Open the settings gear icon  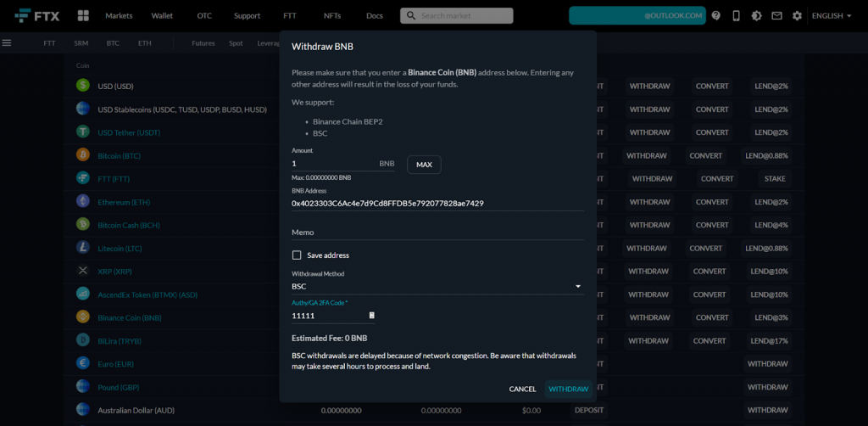point(797,15)
